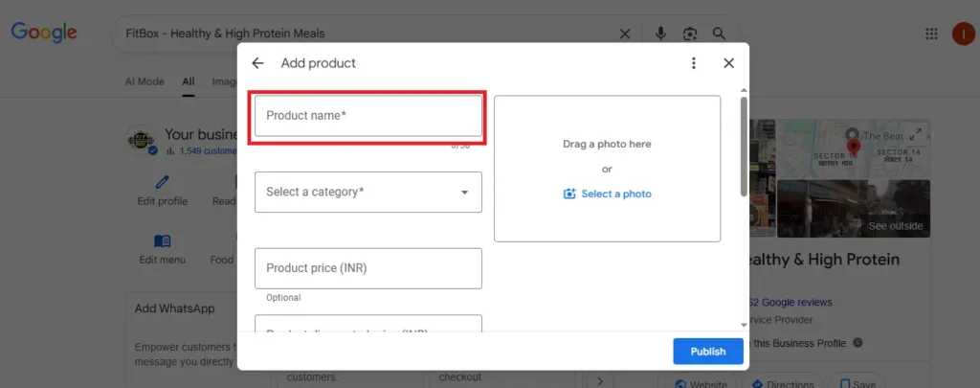This screenshot has height=388, width=980.
Task: Click the info icon beside Business Profile
Action: [857, 343]
